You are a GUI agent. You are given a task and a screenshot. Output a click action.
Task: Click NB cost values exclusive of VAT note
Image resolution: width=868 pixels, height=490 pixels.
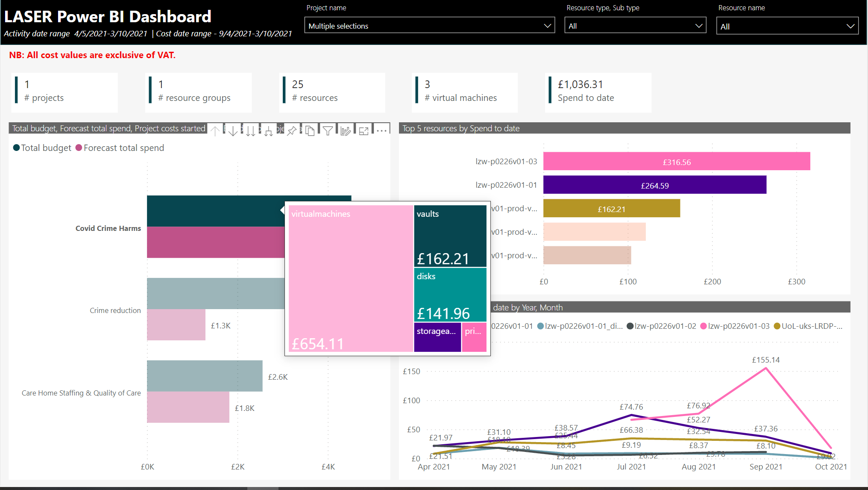click(92, 55)
